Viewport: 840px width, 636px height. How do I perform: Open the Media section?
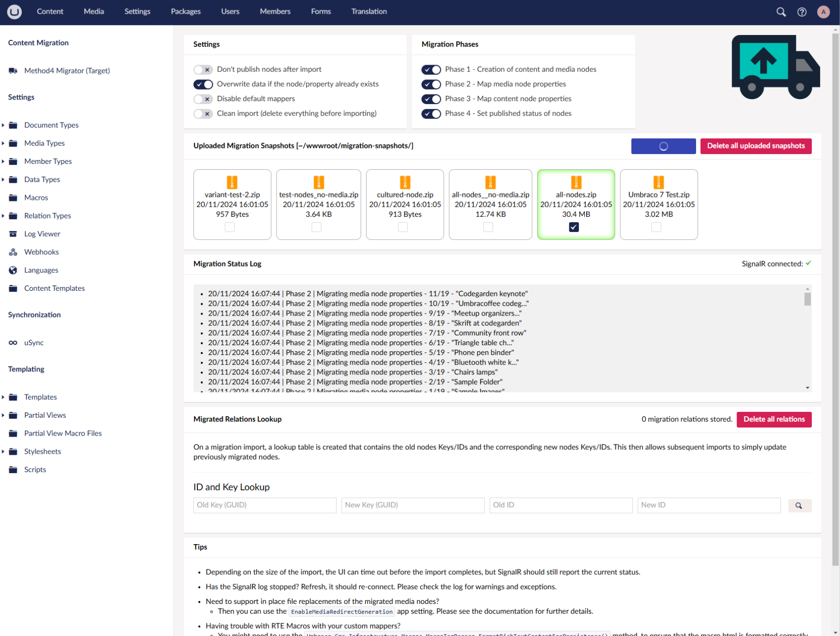[94, 12]
